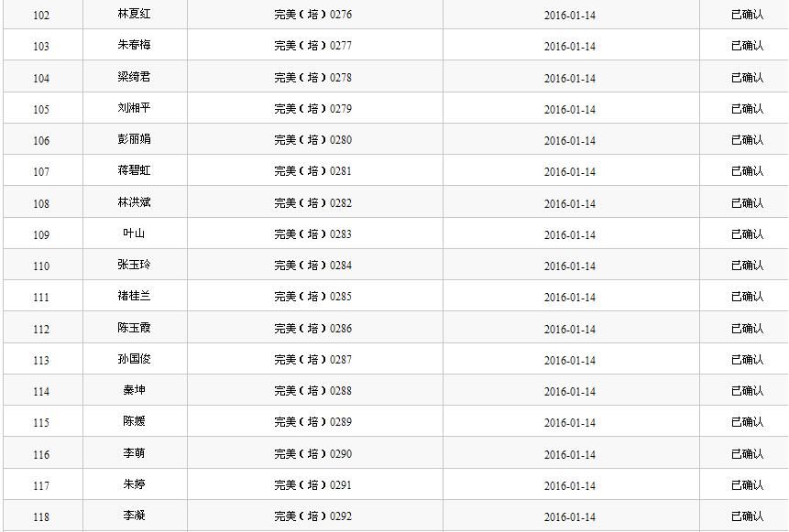
Task: Select the name 刘湘平
Action: (x=134, y=109)
